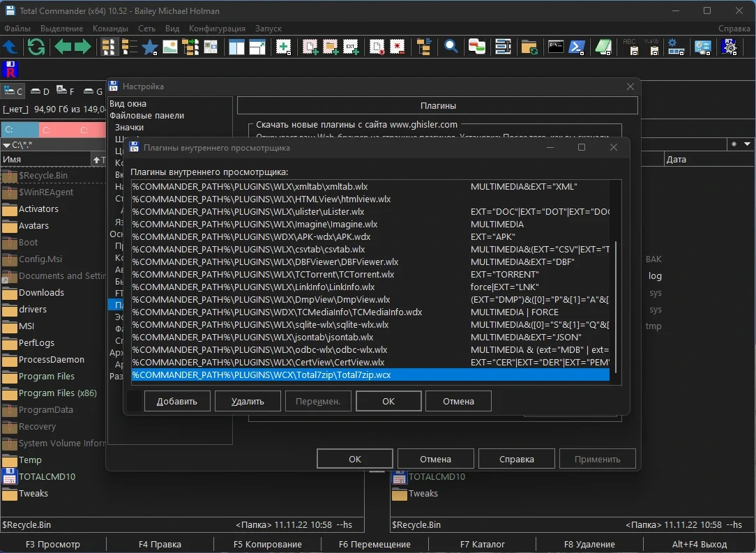Click the plugin list vertical scrollbar
This screenshot has width=756, height=553.
click(x=616, y=308)
